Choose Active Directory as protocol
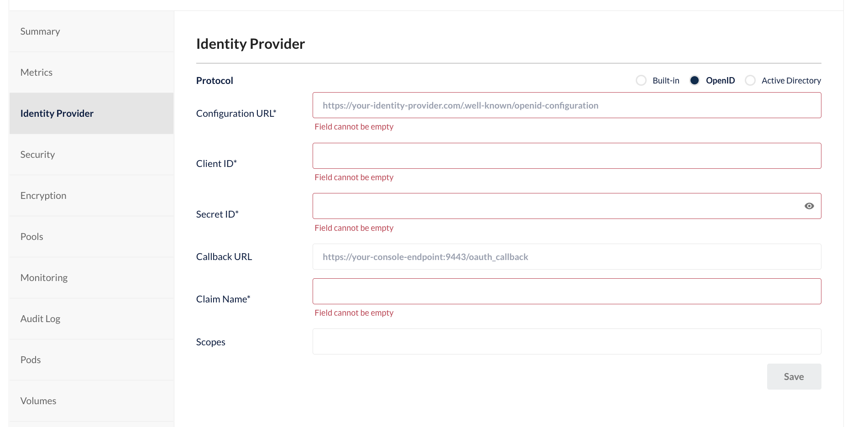The image size is (868, 427). pos(750,80)
